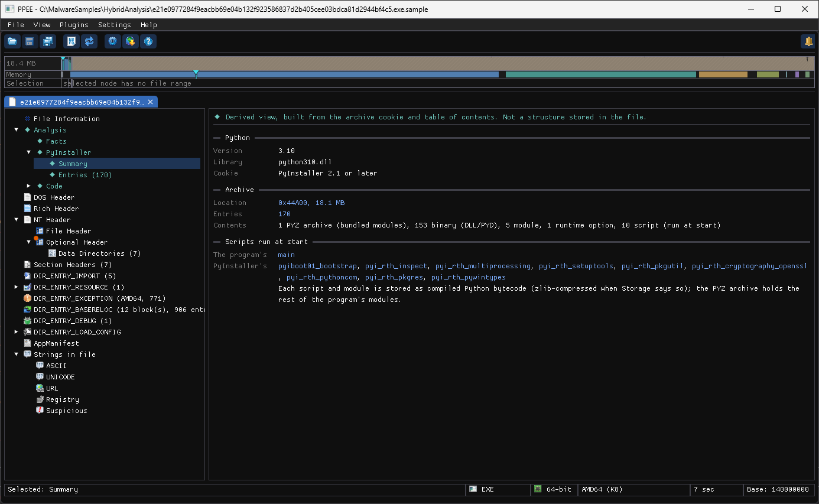The height and width of the screenshot is (504, 819).
Task: Click the File Information snowflake icon
Action: pos(27,119)
